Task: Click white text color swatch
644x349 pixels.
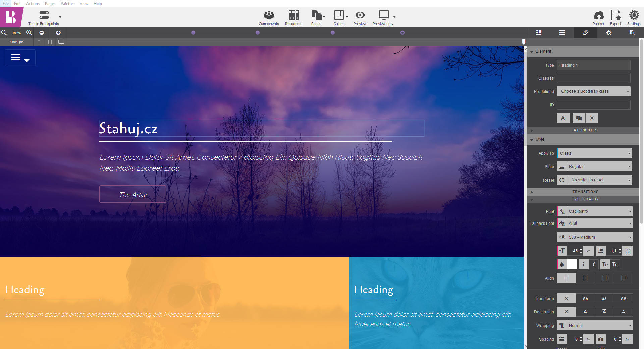Action: click(x=572, y=264)
